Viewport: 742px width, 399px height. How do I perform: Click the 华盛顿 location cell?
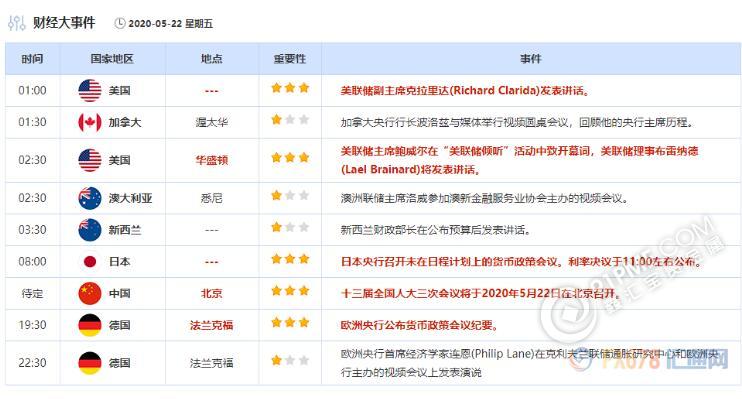pos(212,160)
